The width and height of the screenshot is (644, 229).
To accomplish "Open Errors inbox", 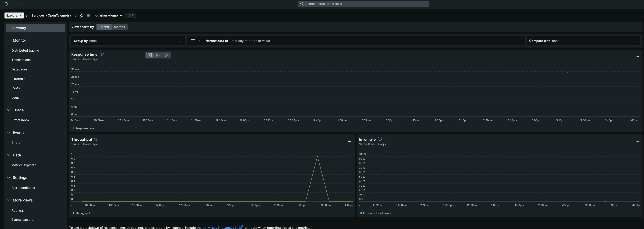I will tap(20, 120).
